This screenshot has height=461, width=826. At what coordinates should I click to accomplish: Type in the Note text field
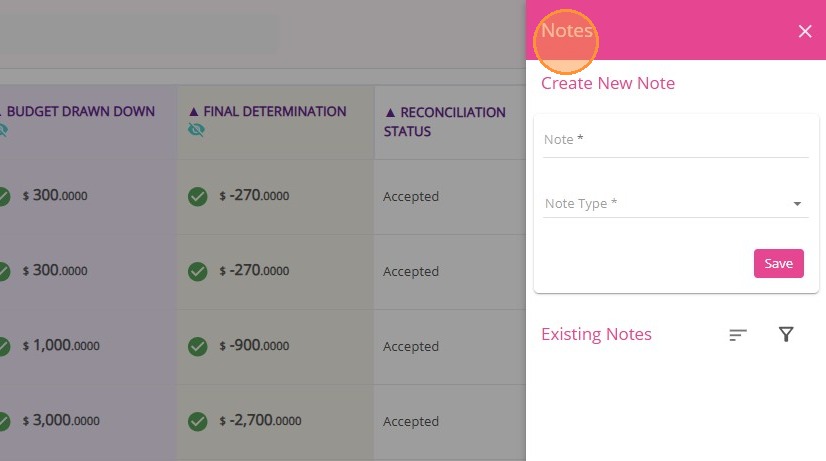676,140
